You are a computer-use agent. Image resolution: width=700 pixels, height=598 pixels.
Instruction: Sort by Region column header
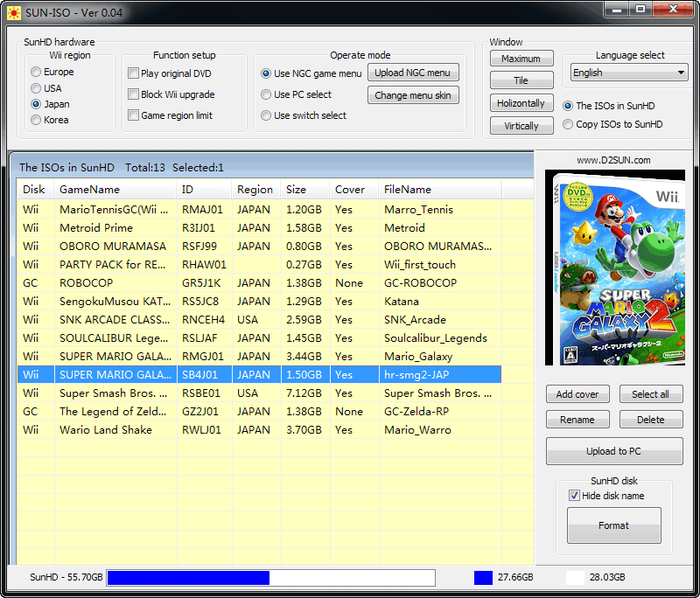[x=255, y=190]
